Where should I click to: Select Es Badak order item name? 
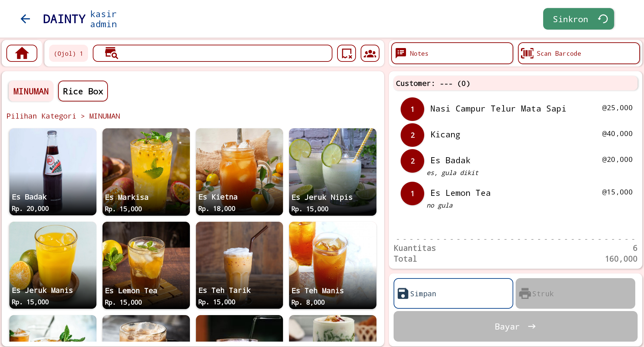tap(450, 161)
